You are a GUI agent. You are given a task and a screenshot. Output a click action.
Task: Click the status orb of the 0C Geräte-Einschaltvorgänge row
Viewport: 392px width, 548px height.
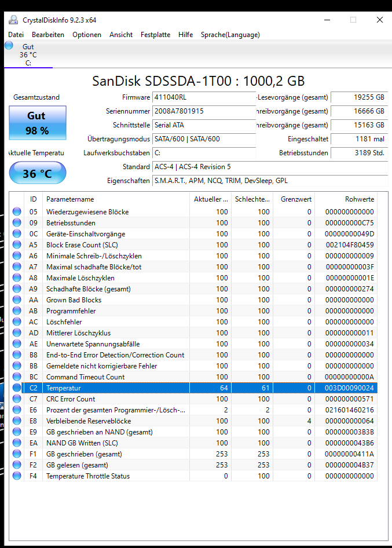17,233
